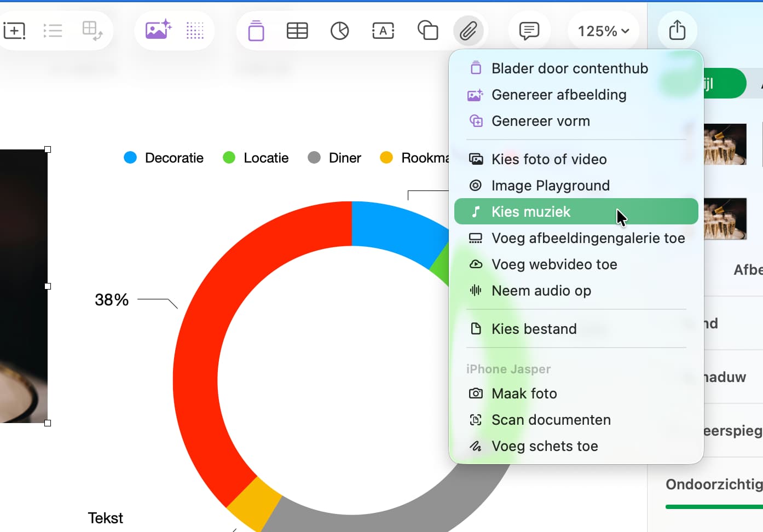Insert a text box with toolbar icon

[x=383, y=31]
